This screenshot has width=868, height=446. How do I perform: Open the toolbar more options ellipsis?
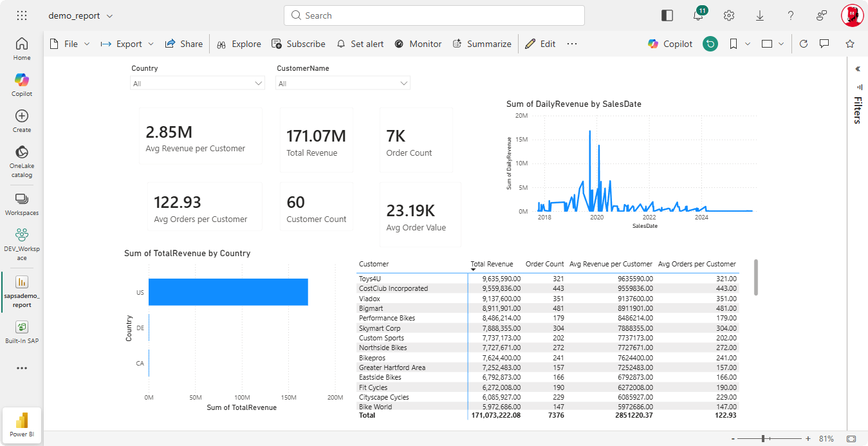(572, 44)
